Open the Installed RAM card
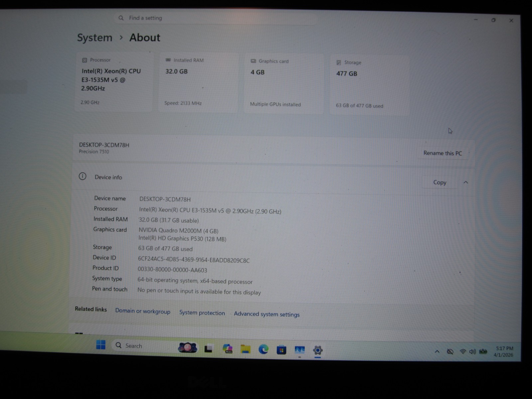The image size is (532, 399). coord(198,83)
